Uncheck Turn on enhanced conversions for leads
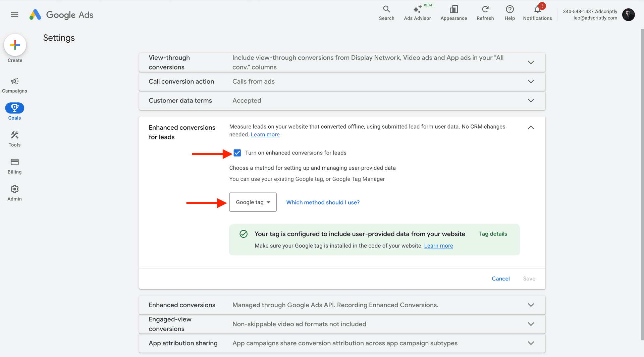 coord(237,153)
